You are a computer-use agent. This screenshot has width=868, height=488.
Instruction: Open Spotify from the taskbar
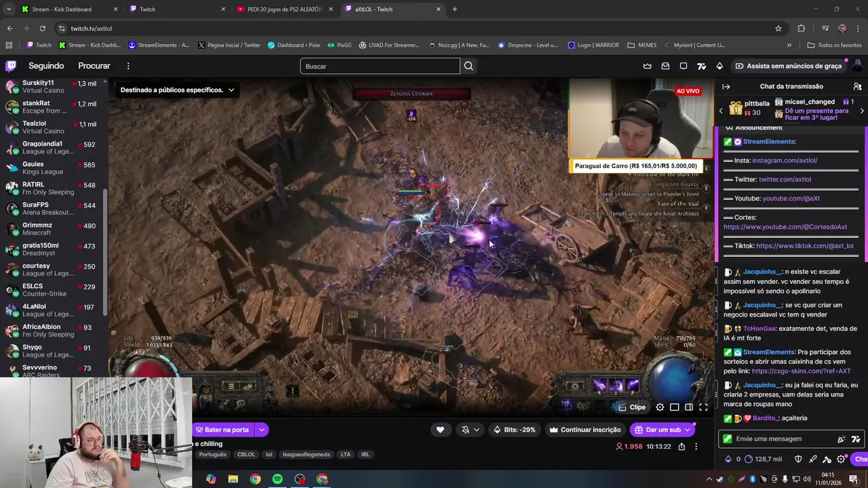277,479
